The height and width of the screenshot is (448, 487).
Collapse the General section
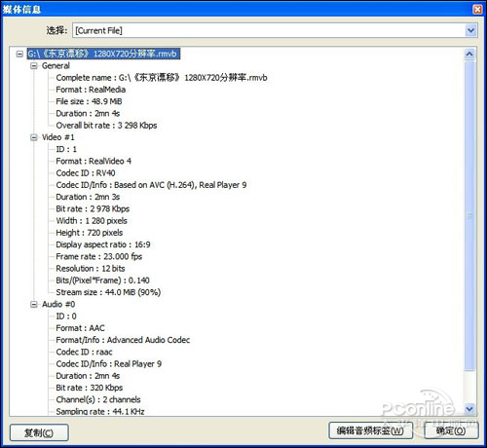[34, 66]
